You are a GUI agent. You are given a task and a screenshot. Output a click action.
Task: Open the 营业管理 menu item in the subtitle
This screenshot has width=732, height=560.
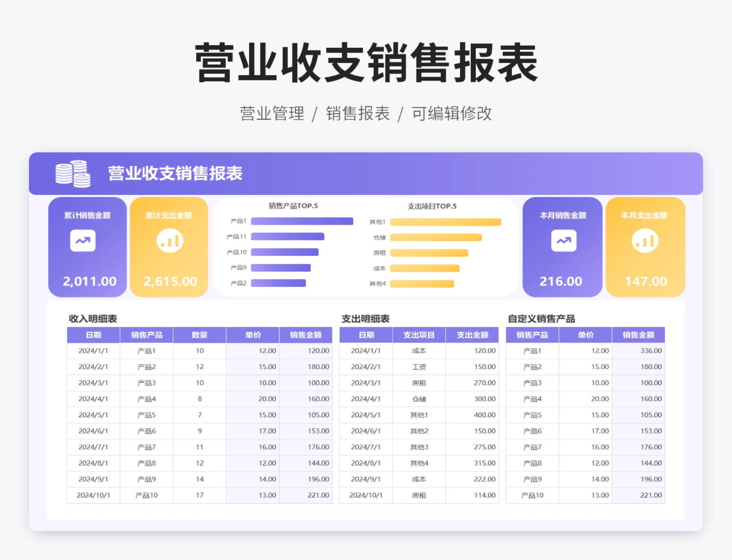pyautogui.click(x=271, y=113)
